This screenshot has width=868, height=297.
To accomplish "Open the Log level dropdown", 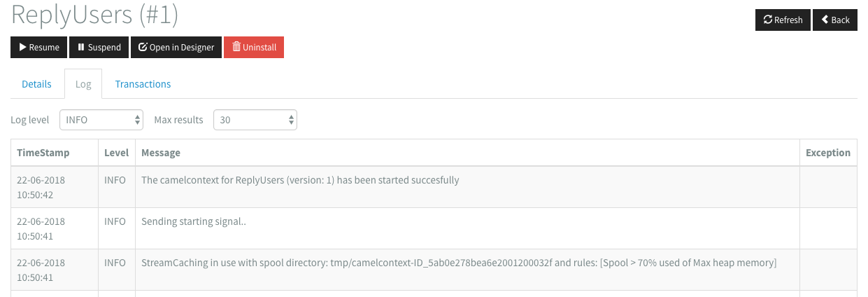I will click(101, 120).
